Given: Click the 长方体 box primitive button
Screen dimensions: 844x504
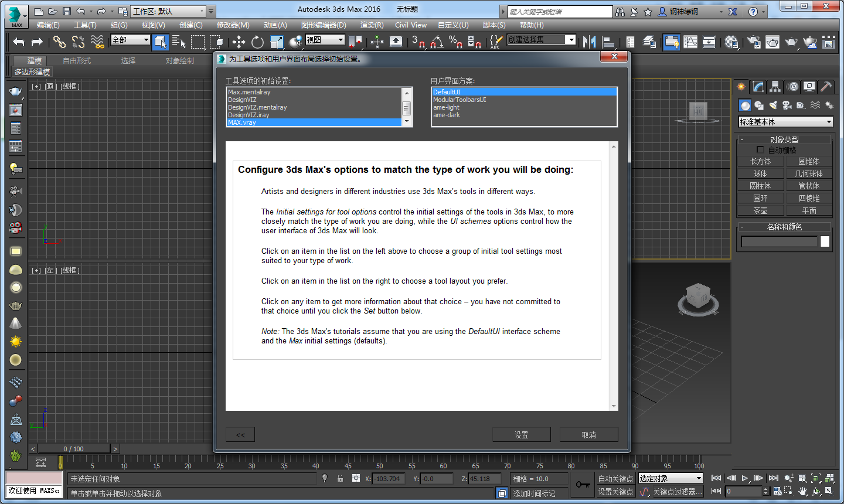Looking at the screenshot, I should [761, 161].
